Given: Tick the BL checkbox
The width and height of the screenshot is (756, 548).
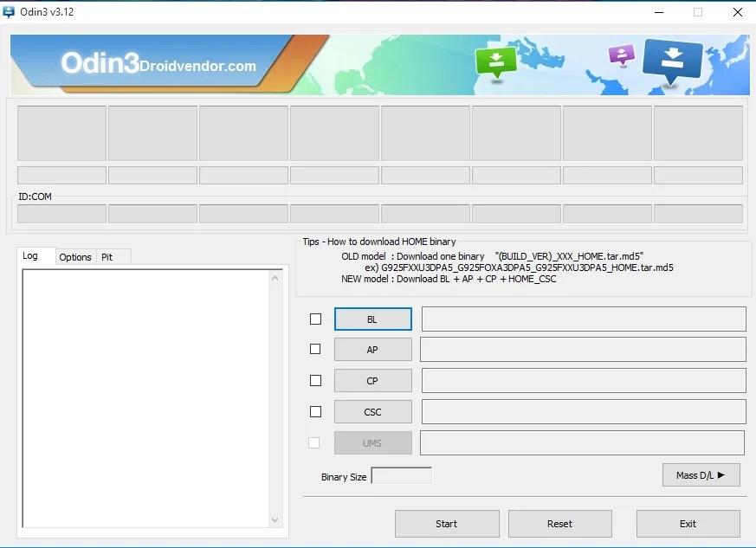Looking at the screenshot, I should coord(315,319).
